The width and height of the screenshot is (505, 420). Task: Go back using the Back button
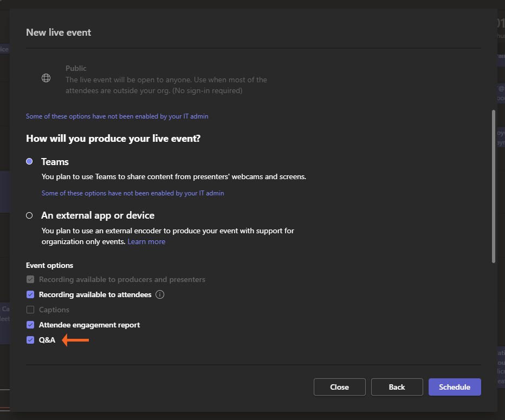click(x=397, y=387)
